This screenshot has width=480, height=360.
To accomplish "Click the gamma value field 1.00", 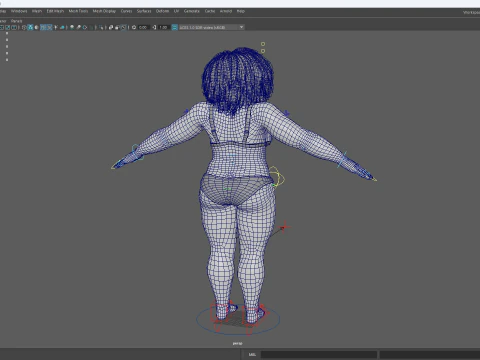I will (163, 27).
